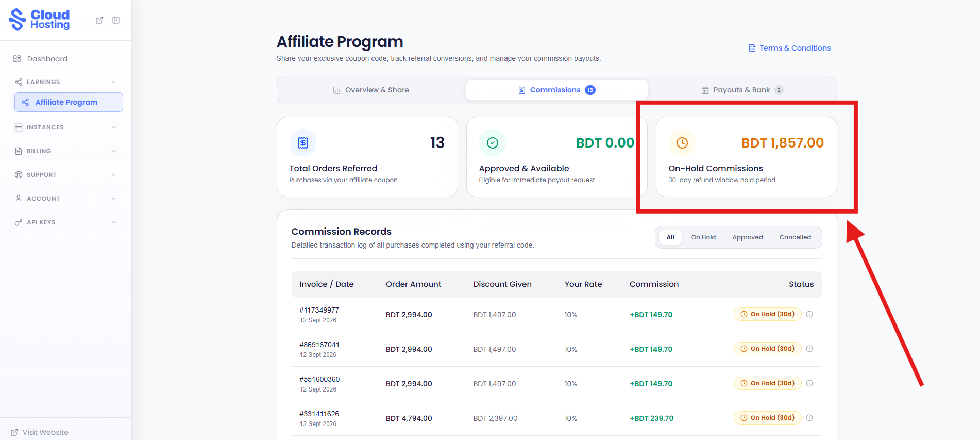
Task: Click the Cloud Hosting logo
Action: pyautogui.click(x=40, y=20)
